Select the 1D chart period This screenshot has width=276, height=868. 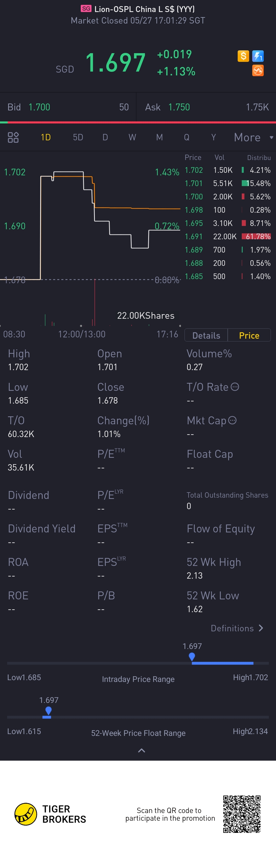coord(45,137)
